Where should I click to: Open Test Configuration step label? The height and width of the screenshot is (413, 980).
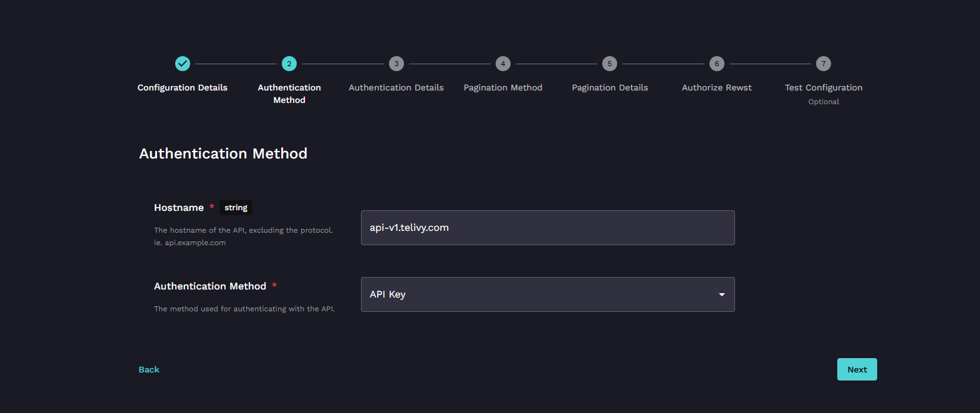[824, 87]
